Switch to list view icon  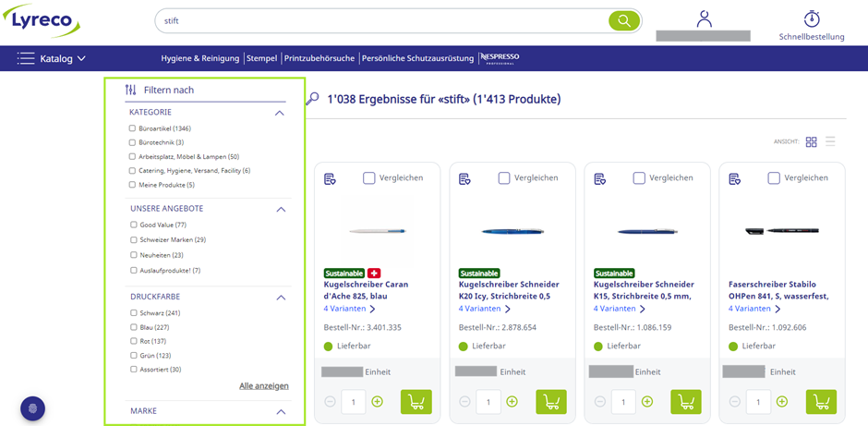[830, 141]
